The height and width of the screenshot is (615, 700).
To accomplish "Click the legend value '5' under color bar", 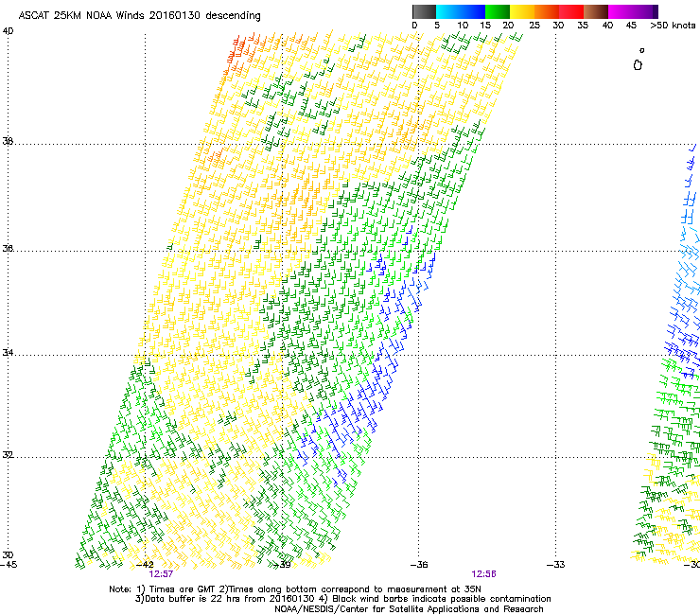I will tap(437, 26).
